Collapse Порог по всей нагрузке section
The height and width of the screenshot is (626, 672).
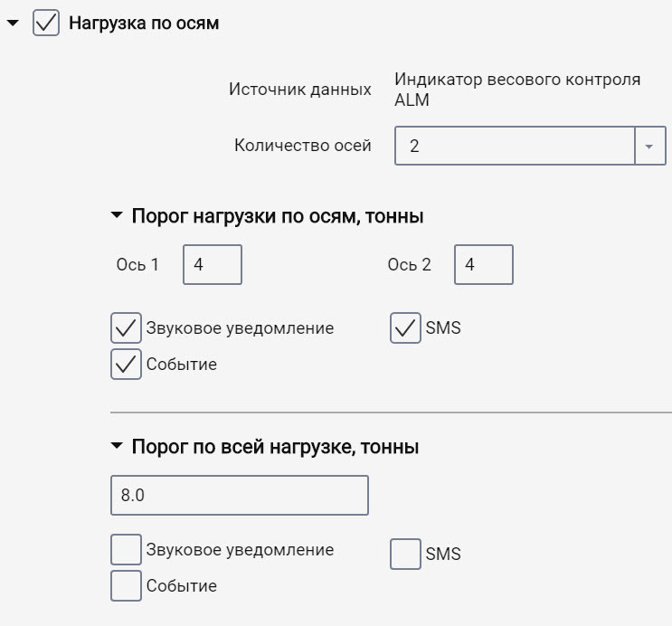click(117, 446)
